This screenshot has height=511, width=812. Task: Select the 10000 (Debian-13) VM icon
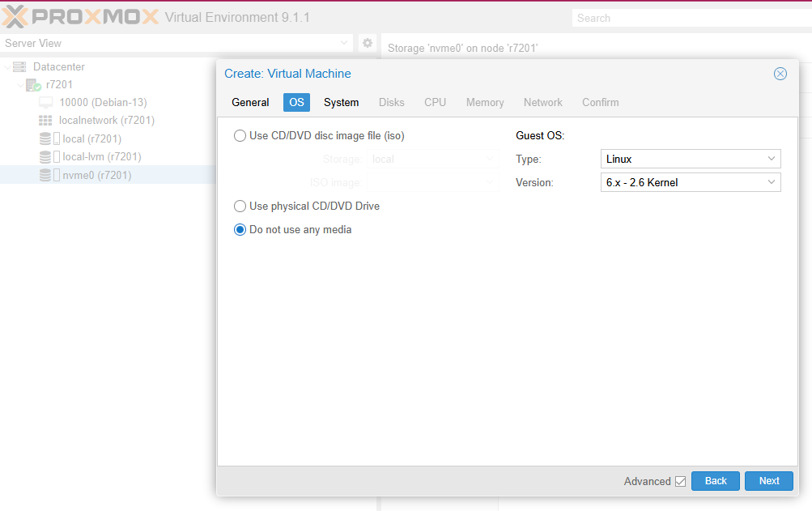coord(46,103)
